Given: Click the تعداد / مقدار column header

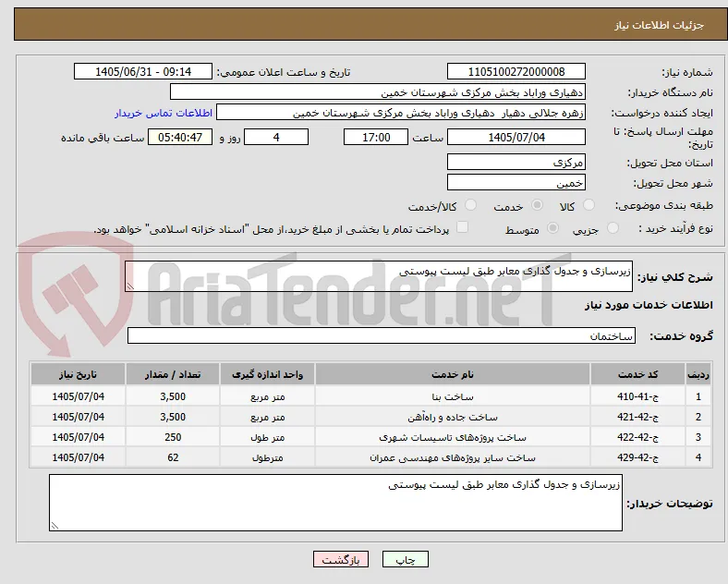Looking at the screenshot, I should [173, 374].
